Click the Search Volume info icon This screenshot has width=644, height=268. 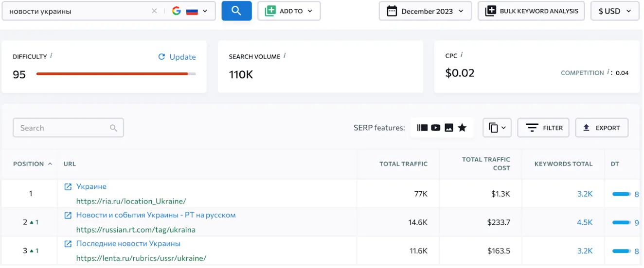click(285, 56)
